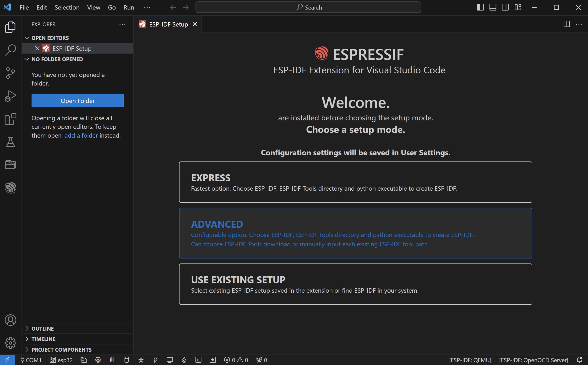Click the execute custom task arrow icon

click(213, 360)
